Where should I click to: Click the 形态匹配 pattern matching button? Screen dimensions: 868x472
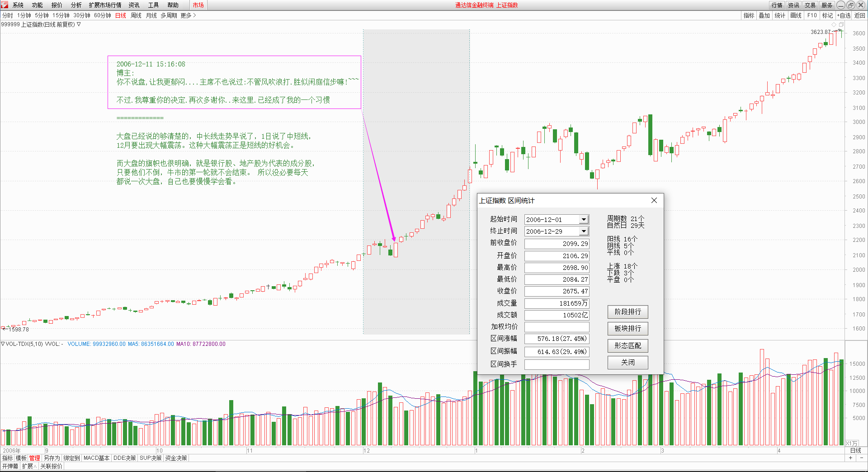[627, 345]
